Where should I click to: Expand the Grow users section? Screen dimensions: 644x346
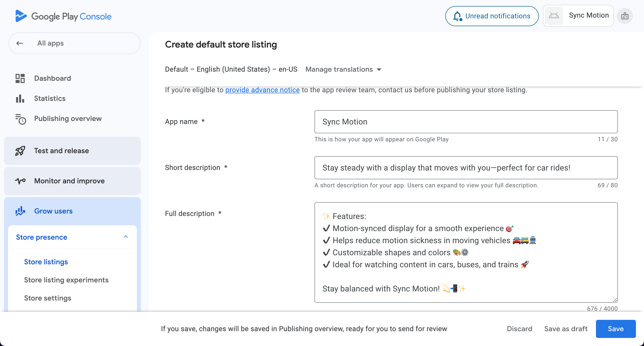(72, 211)
